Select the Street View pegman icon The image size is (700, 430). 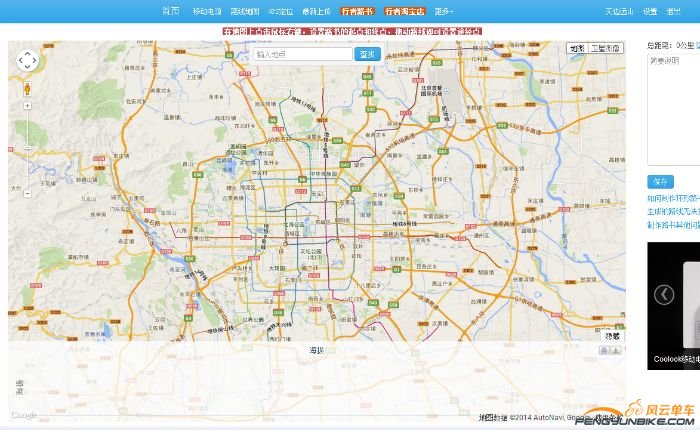coord(27,89)
